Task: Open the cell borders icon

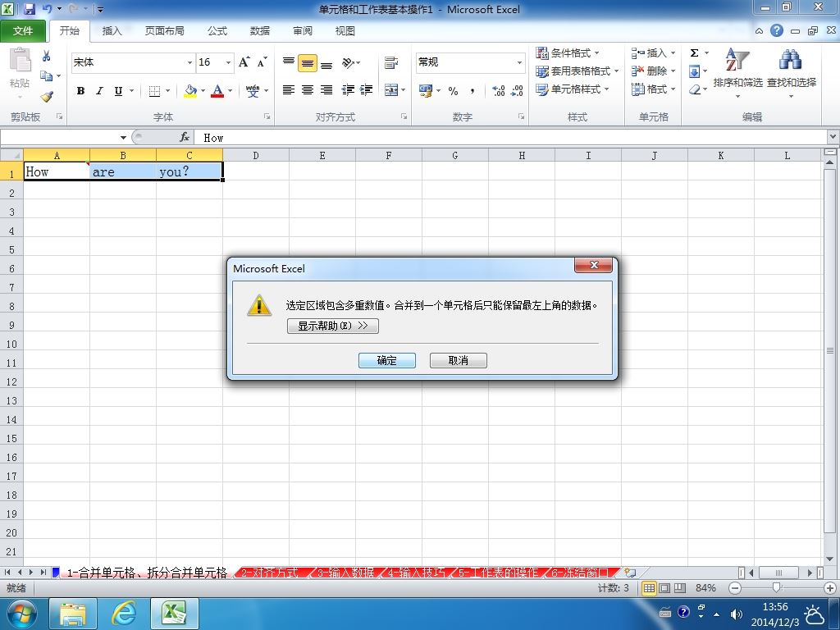Action: point(154,91)
